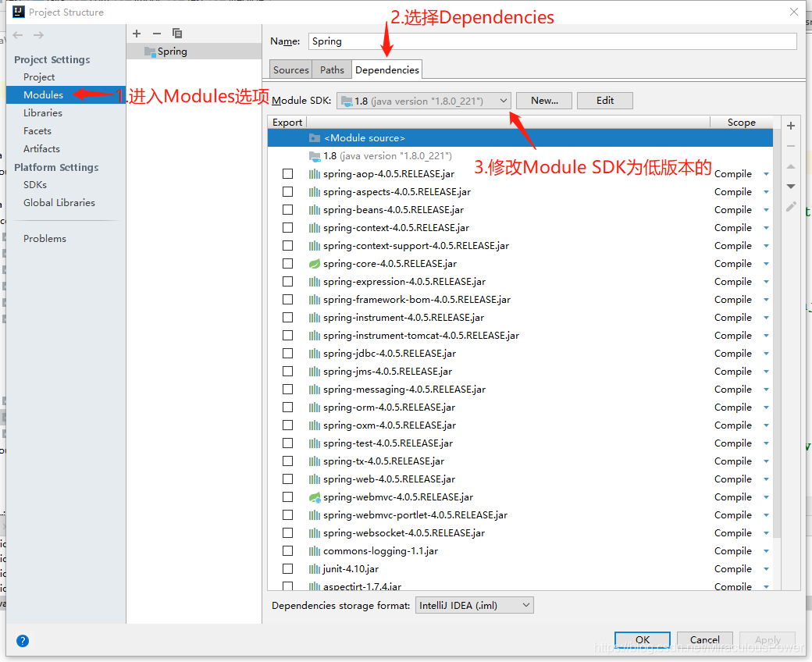Viewport: 812px width, 662px height.
Task: Go forward with the right arrow icon
Action: (x=38, y=35)
